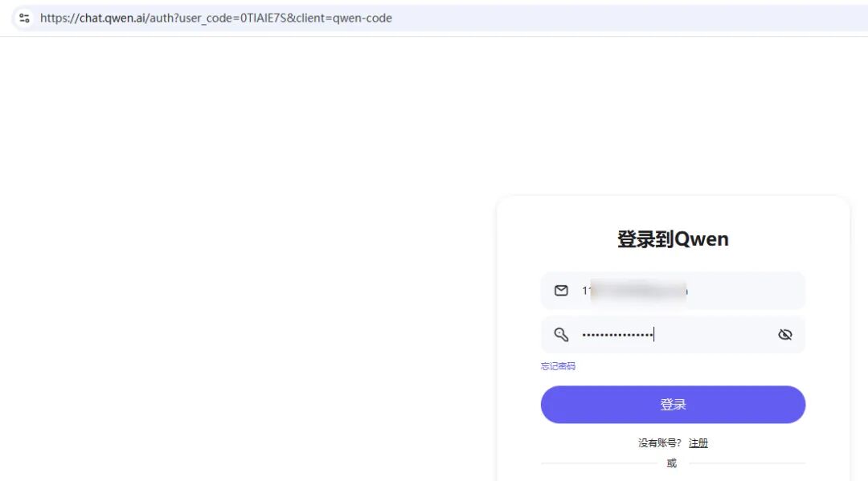Click the 登录到Qwen heading text
Screen dimensions: 868x481
673,239
